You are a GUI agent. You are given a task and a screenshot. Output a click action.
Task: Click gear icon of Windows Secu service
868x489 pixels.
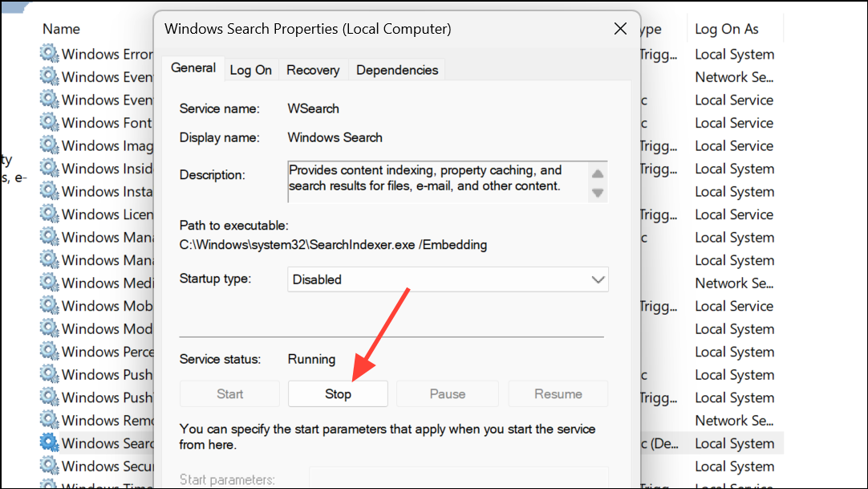click(49, 466)
